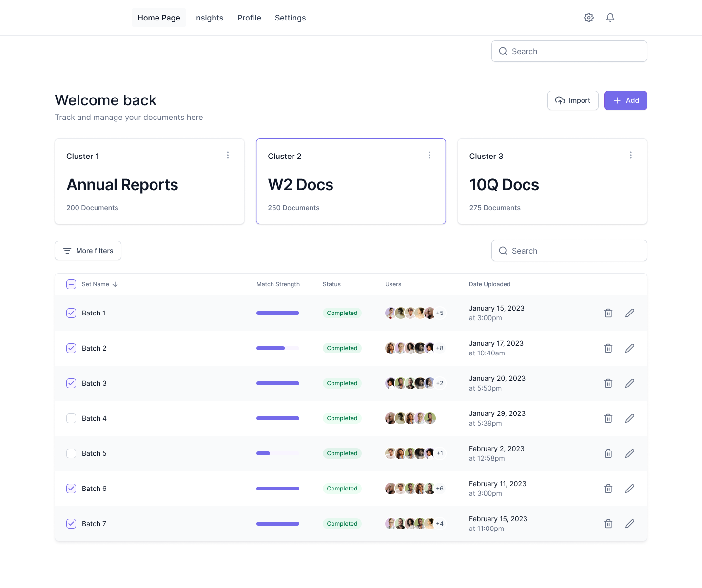Check the Batch 4 checkbox
Screen dimensions: 702x588
point(71,418)
